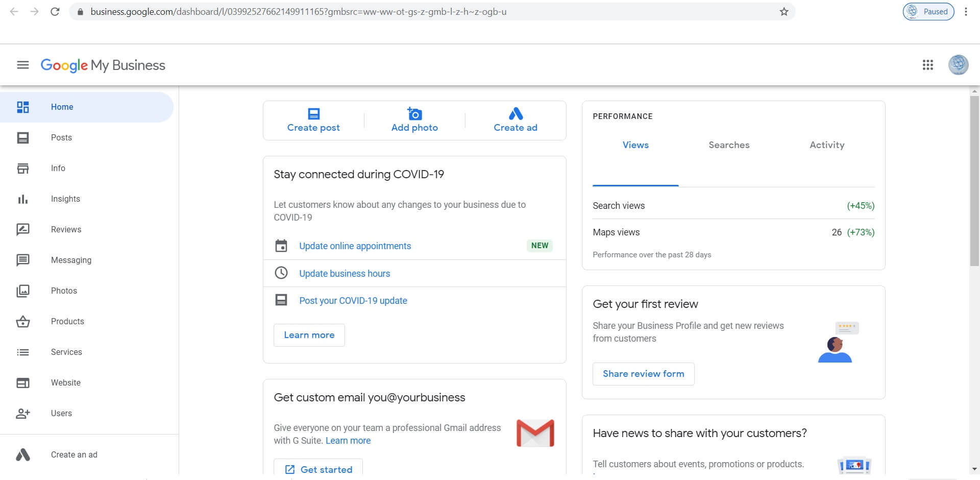Click the Info storefront icon
Image resolution: width=980 pixels, height=480 pixels.
click(x=23, y=169)
